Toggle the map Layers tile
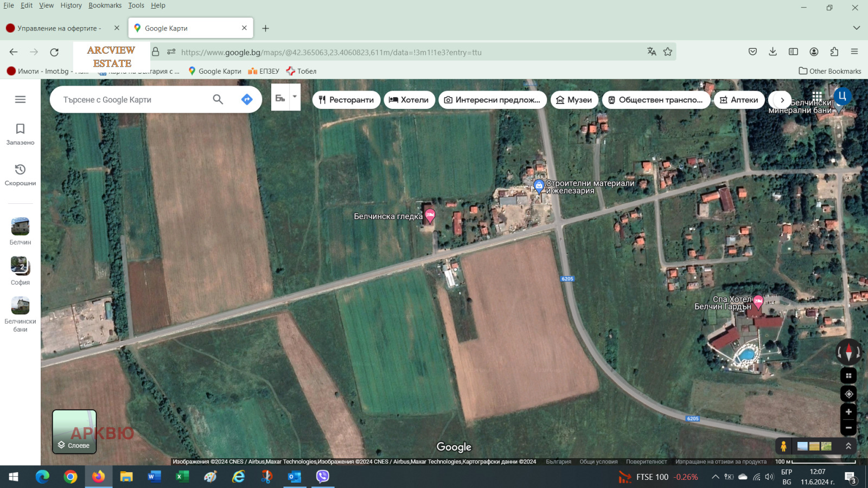This screenshot has width=868, height=488. point(74,432)
